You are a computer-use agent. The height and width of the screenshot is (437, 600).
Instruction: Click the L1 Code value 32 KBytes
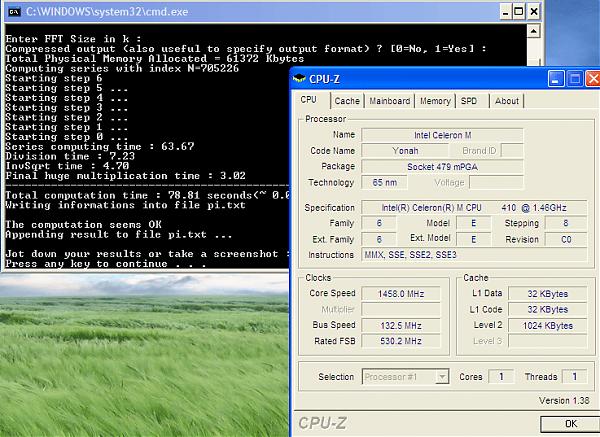547,310
